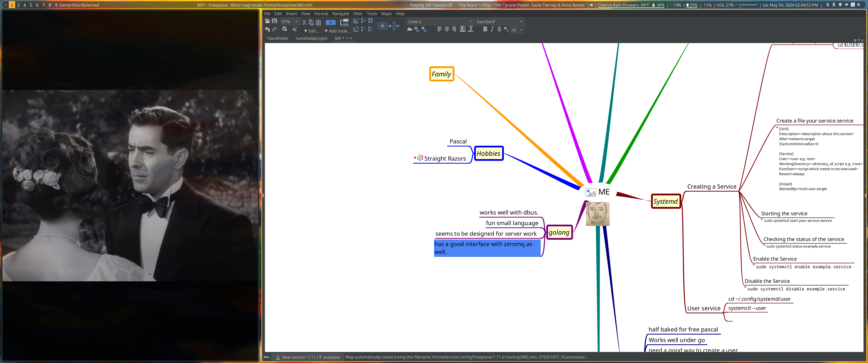Redo the last undone action

pos(275,29)
